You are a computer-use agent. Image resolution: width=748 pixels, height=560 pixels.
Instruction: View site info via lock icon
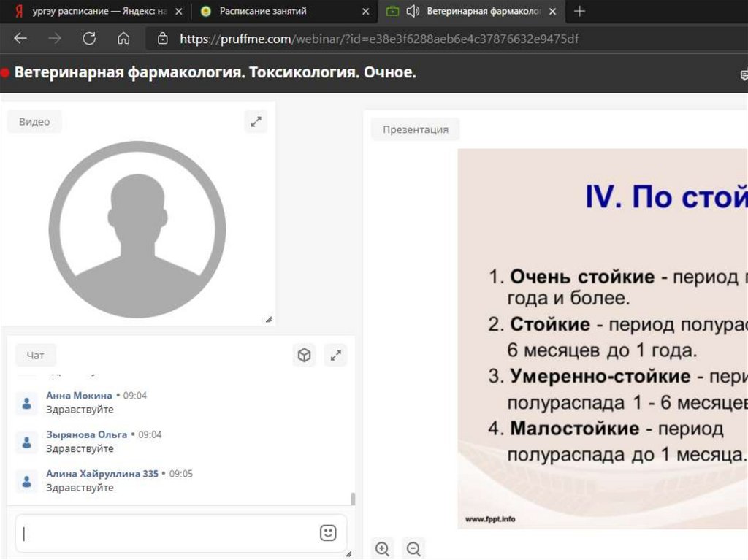pyautogui.click(x=162, y=39)
